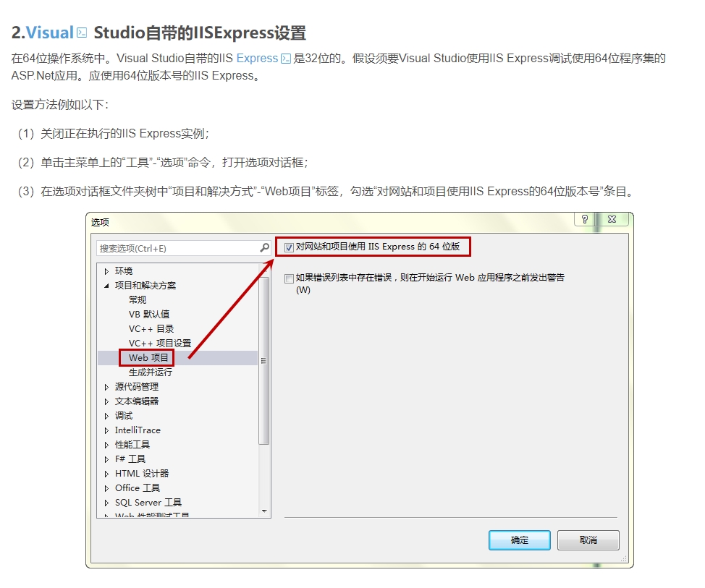This screenshot has width=705, height=588.
Task: Click the search magnifier icon in options box
Action: (265, 248)
